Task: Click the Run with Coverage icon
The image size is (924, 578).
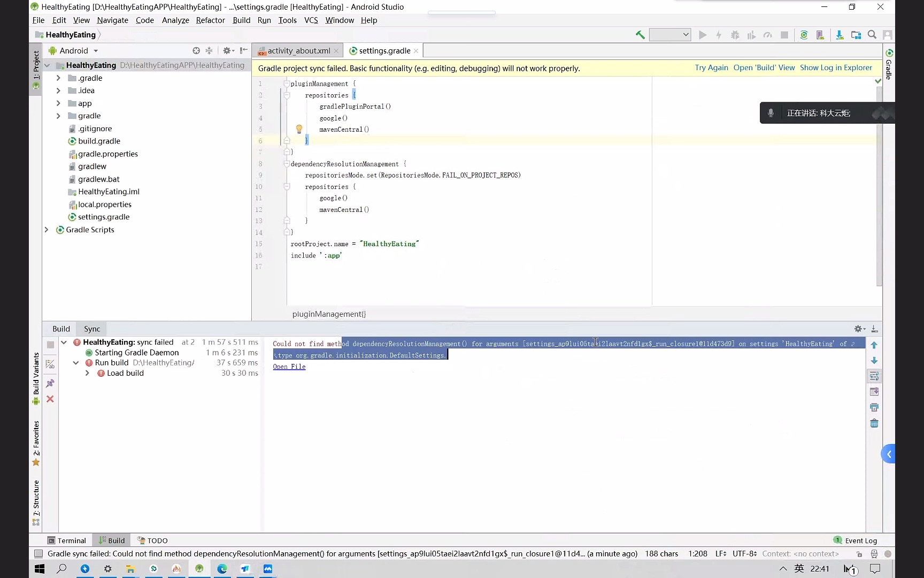Action: [751, 35]
